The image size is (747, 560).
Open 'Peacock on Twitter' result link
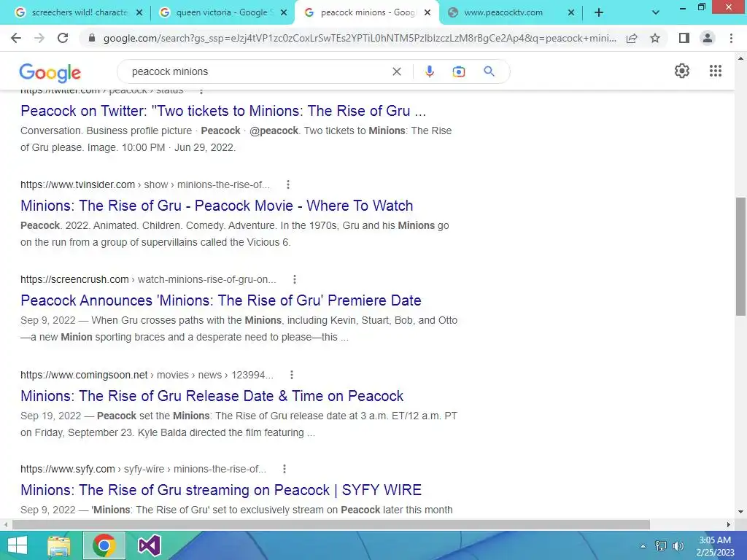223,111
